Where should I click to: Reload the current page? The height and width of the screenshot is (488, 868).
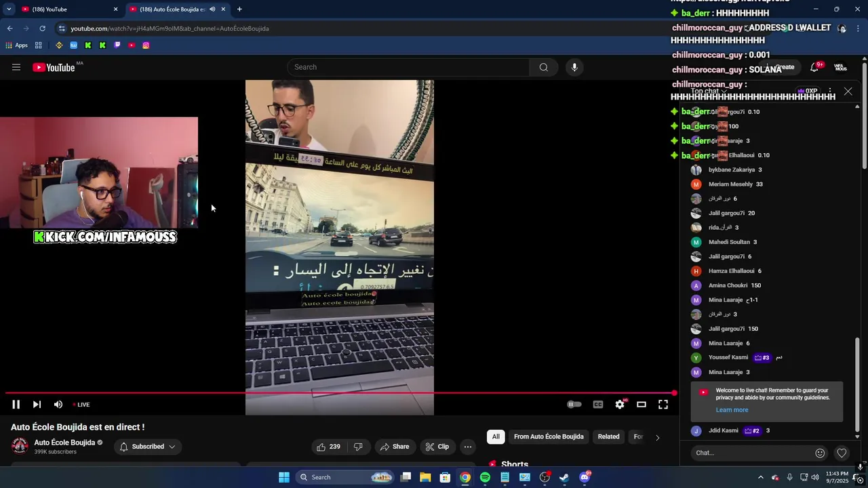click(42, 28)
